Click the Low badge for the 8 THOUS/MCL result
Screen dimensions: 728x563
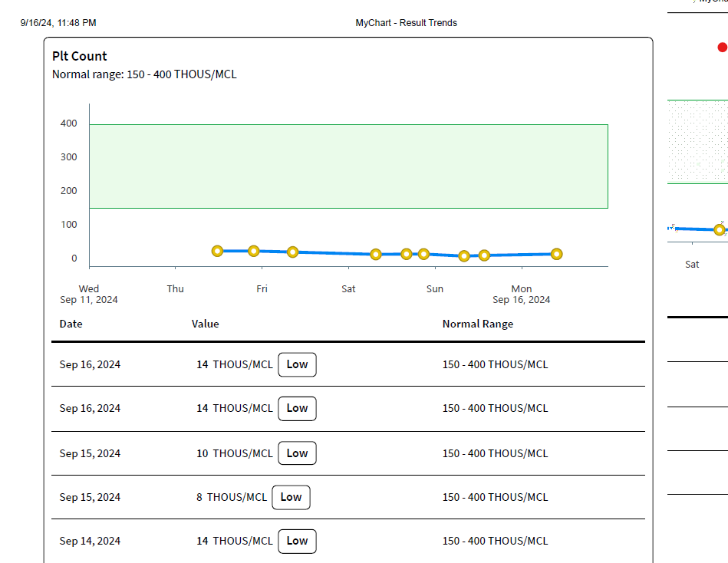tap(291, 497)
